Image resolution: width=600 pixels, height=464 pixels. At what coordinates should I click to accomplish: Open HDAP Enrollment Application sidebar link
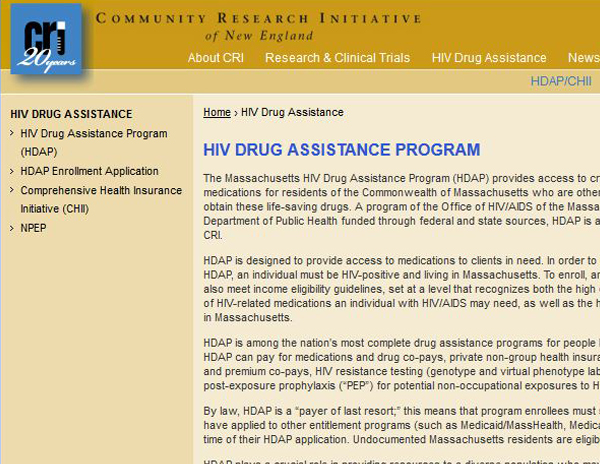(x=90, y=171)
